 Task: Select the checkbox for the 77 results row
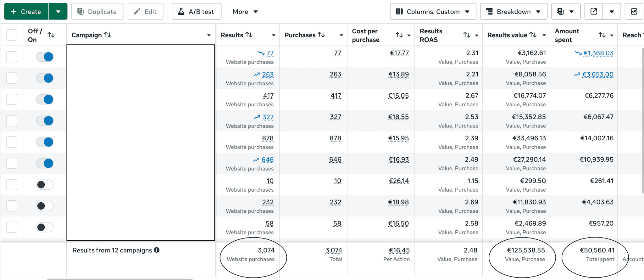click(12, 57)
